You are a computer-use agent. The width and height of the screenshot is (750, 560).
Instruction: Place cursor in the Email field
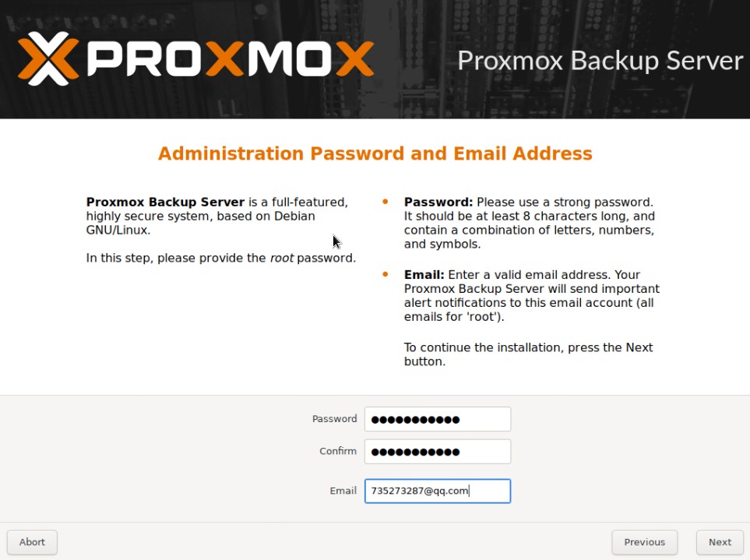(x=438, y=491)
